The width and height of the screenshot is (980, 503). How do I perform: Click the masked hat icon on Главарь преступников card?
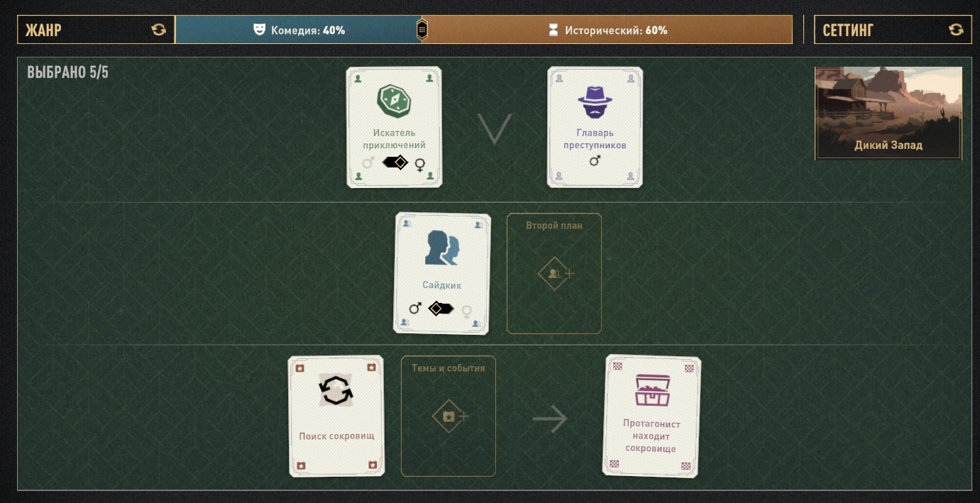pos(595,102)
